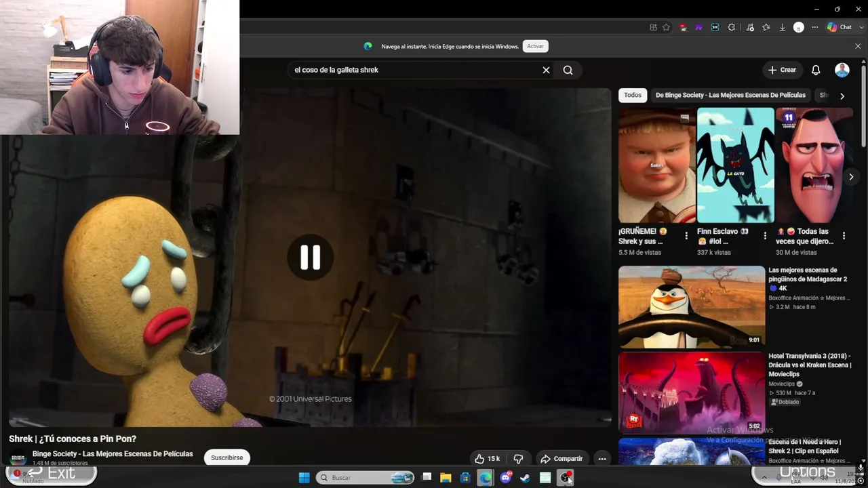Image resolution: width=868 pixels, height=488 pixels.
Task: Dismiss the Edge startup notification bar
Action: tap(858, 46)
